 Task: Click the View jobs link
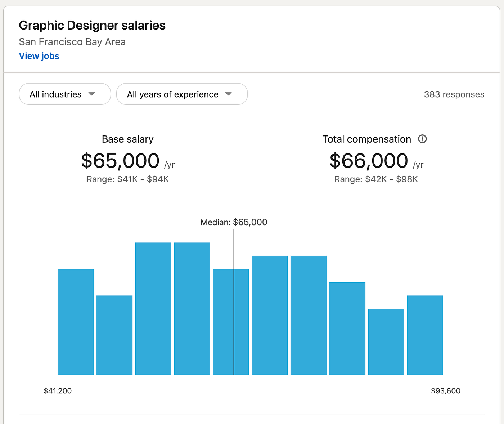[39, 56]
